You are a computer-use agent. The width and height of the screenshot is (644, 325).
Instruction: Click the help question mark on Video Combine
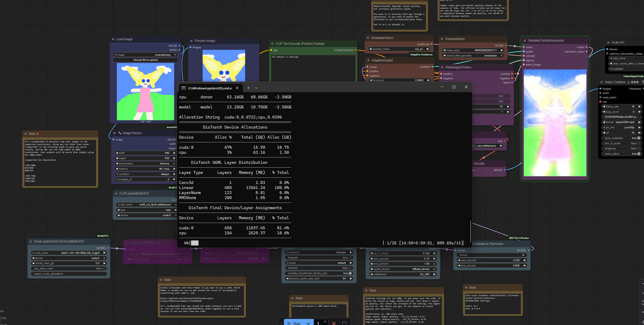point(642,82)
